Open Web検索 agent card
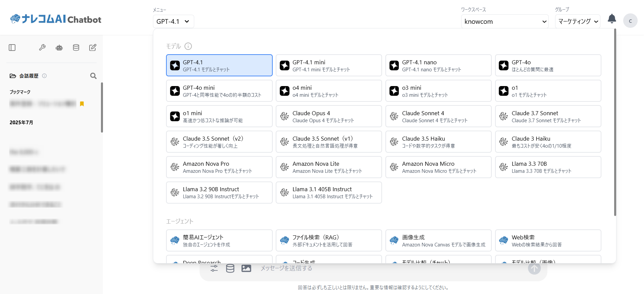644x294 pixels. (548, 240)
